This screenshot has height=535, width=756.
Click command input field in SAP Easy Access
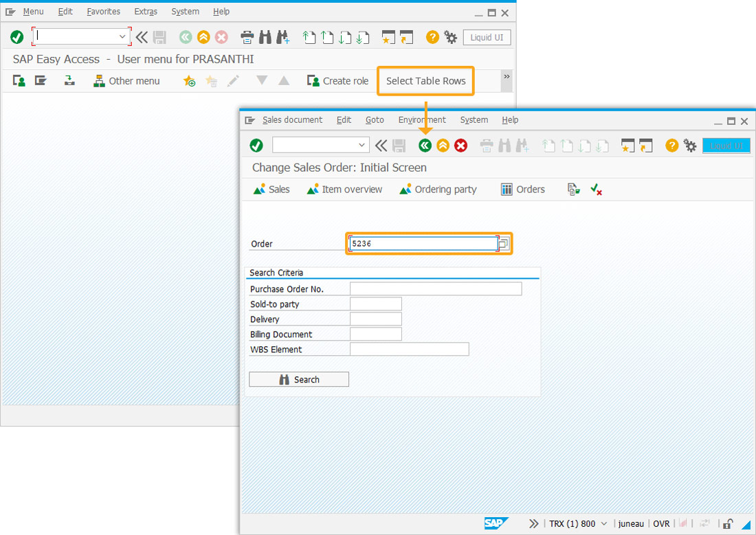pyautogui.click(x=76, y=36)
